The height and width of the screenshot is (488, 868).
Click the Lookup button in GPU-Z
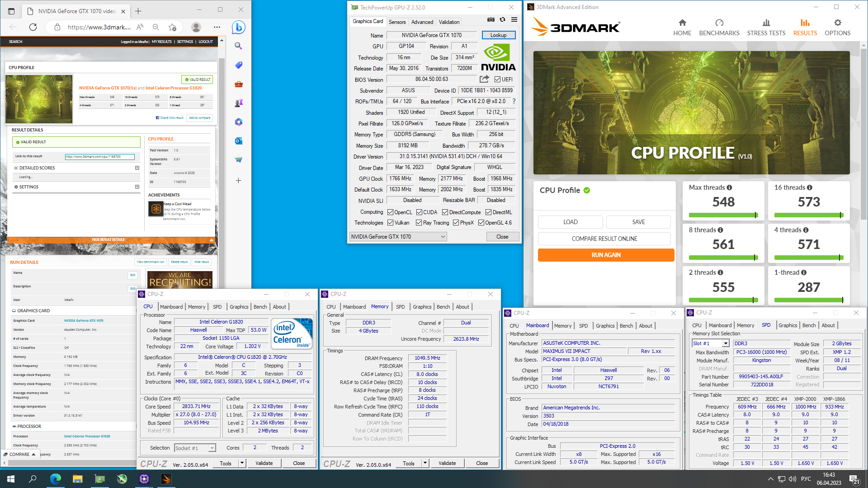click(498, 35)
